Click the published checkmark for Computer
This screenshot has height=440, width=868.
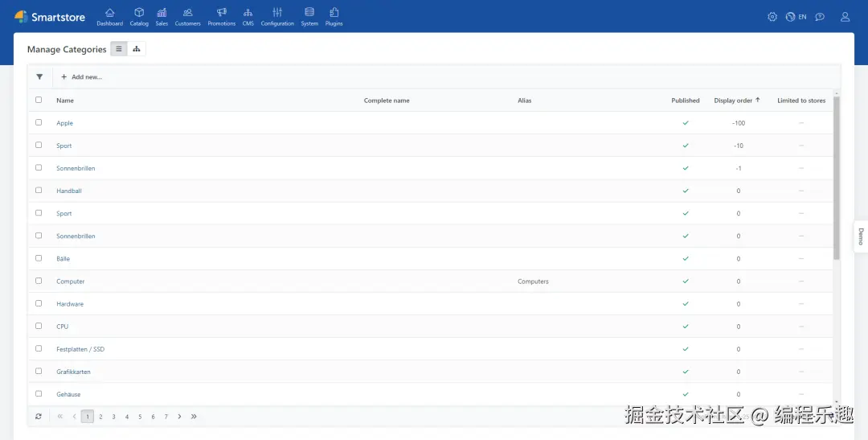pos(686,282)
